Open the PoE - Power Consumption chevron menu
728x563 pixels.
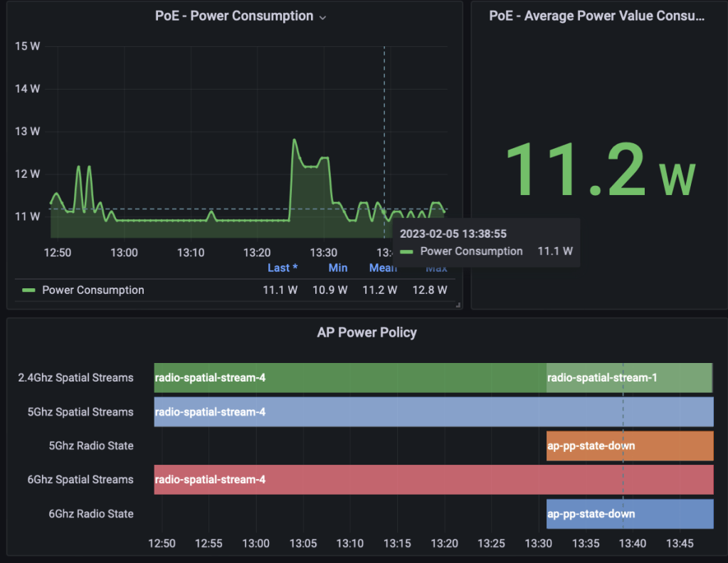(x=322, y=17)
